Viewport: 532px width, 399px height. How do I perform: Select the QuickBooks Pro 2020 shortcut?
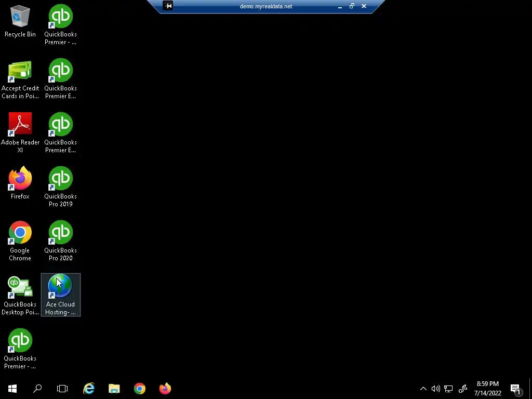click(61, 241)
